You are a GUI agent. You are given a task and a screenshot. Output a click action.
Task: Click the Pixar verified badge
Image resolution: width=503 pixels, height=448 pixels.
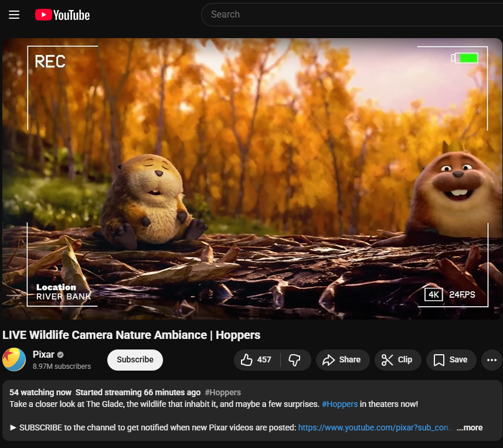60,355
